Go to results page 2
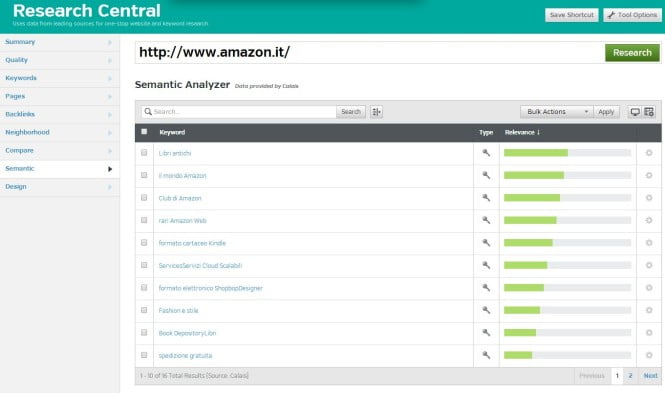The height and width of the screenshot is (393, 665). [x=630, y=376]
